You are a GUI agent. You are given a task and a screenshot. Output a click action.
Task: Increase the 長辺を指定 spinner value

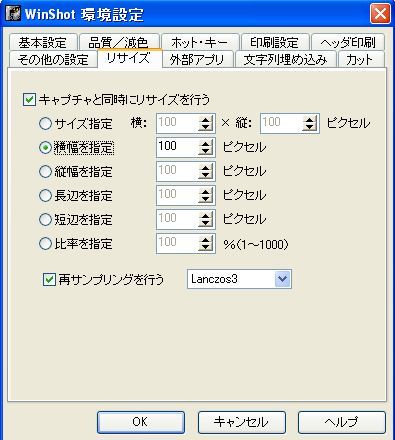click(206, 191)
